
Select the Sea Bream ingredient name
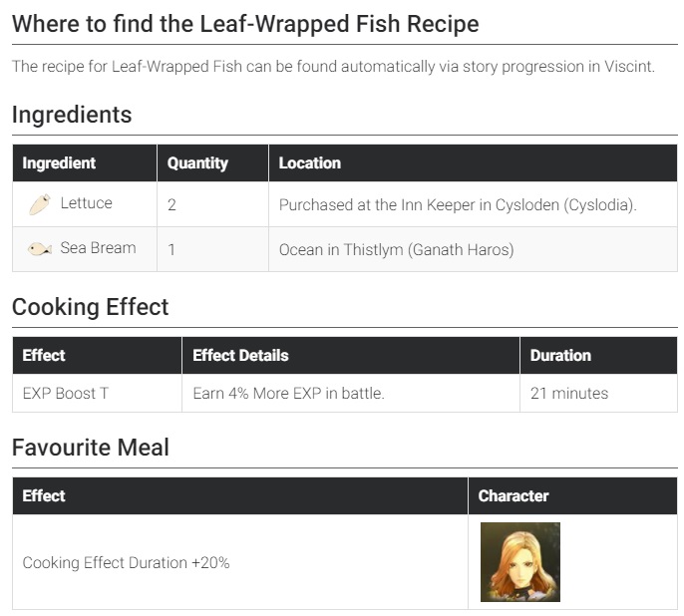coord(98,248)
